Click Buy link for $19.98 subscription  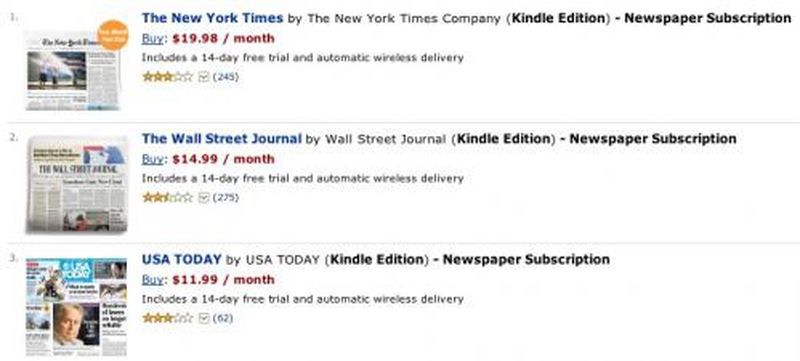pos(153,39)
